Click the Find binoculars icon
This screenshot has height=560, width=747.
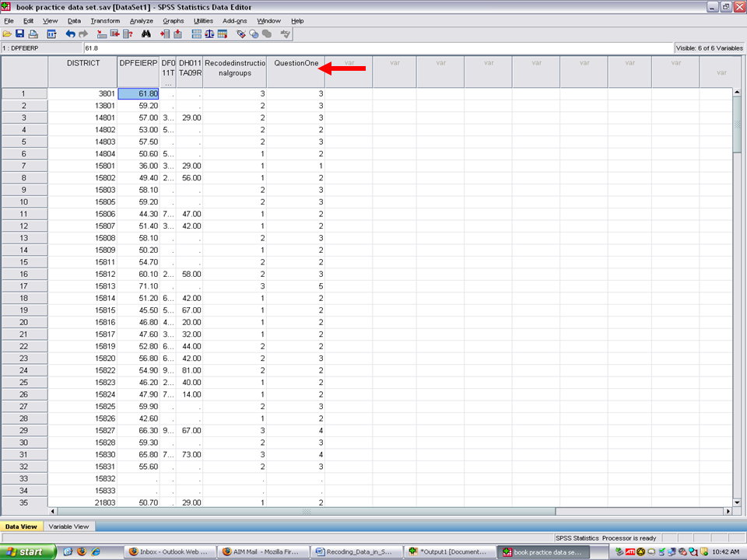point(146,34)
